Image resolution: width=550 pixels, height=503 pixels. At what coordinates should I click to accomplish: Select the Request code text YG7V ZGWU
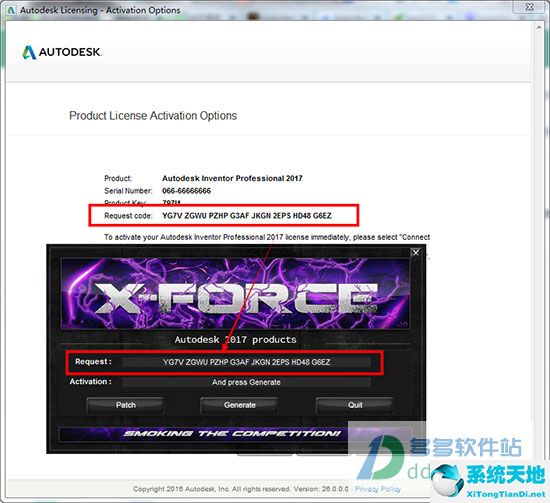pos(184,215)
